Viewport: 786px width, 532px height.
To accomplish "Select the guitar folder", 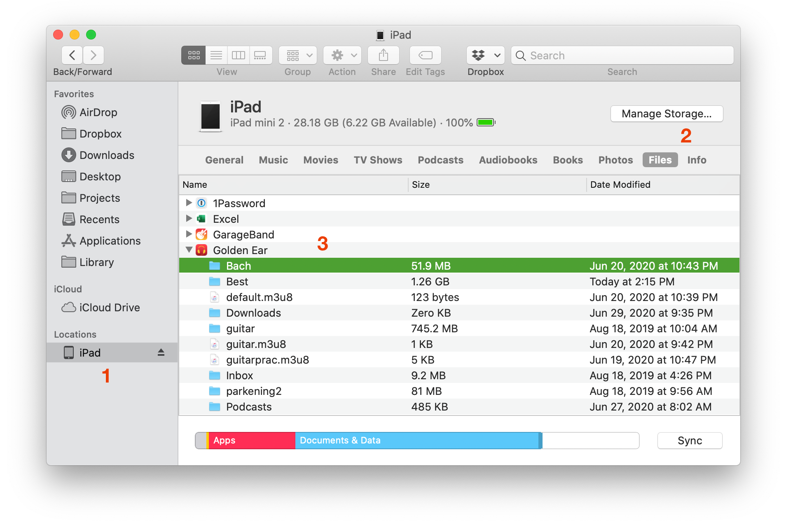I will point(459,328).
